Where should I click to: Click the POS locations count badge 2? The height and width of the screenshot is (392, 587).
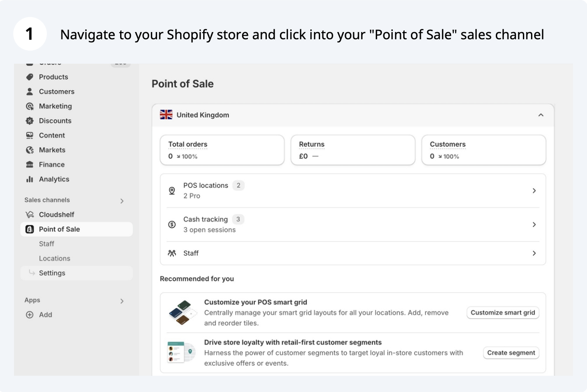(x=238, y=185)
